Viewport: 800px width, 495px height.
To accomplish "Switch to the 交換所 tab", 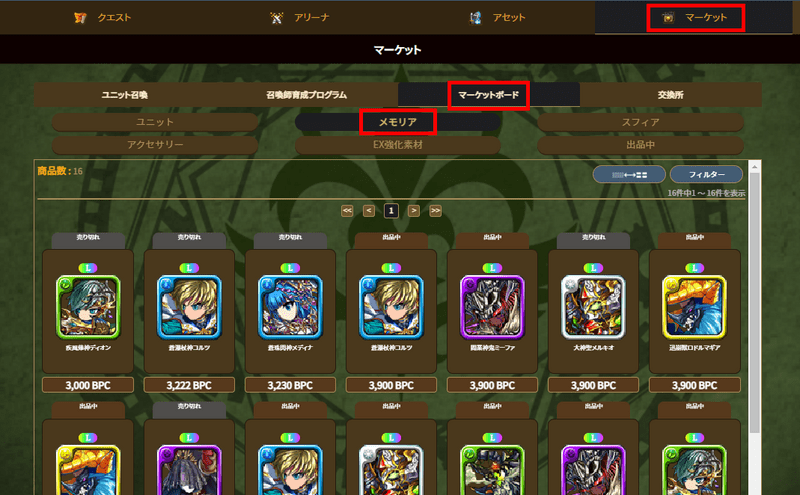I will pos(670,95).
